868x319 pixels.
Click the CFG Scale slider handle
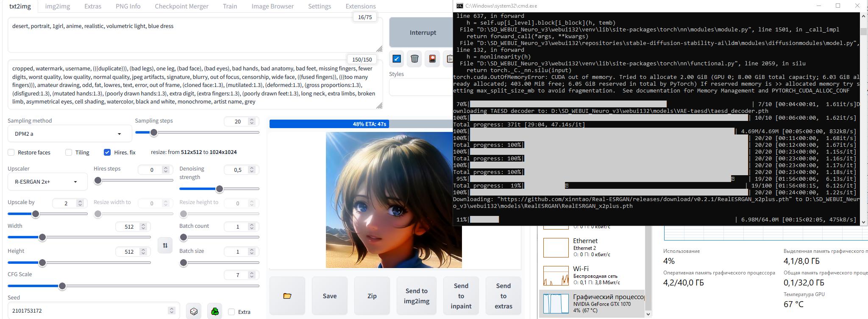coord(62,286)
